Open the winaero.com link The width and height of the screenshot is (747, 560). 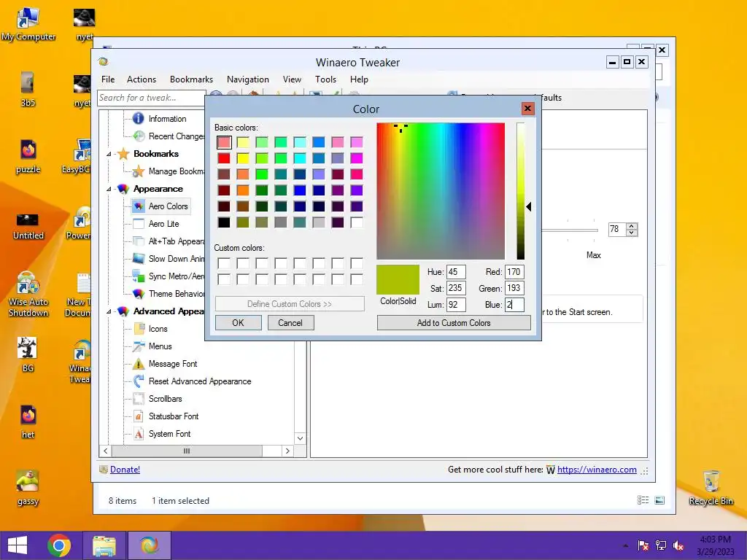pyautogui.click(x=597, y=470)
